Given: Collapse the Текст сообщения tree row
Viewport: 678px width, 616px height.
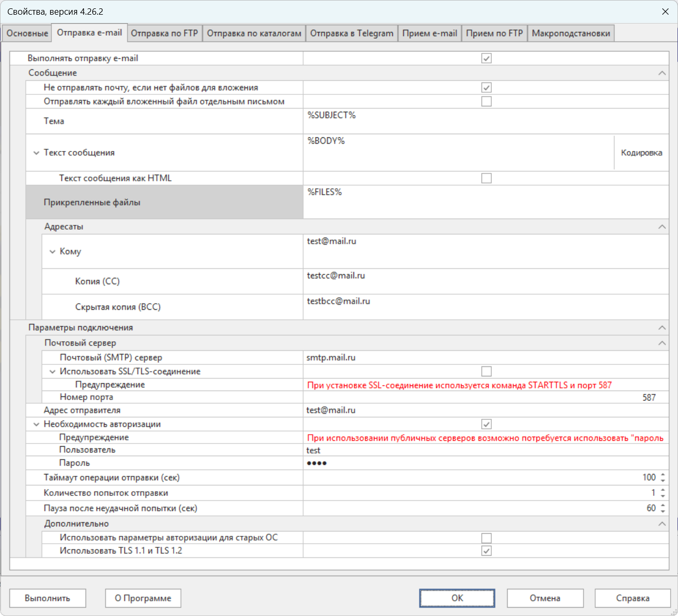Looking at the screenshot, I should tap(36, 153).
